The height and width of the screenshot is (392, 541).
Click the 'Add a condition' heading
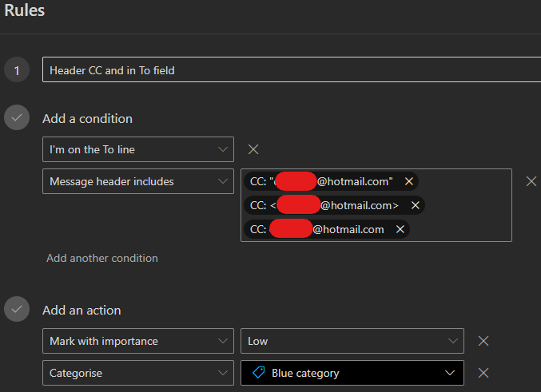87,119
